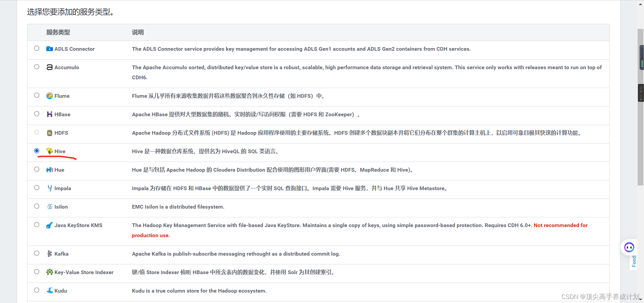The height and width of the screenshot is (303, 644).
Task: Open the Feedback side tab
Action: coord(634,261)
